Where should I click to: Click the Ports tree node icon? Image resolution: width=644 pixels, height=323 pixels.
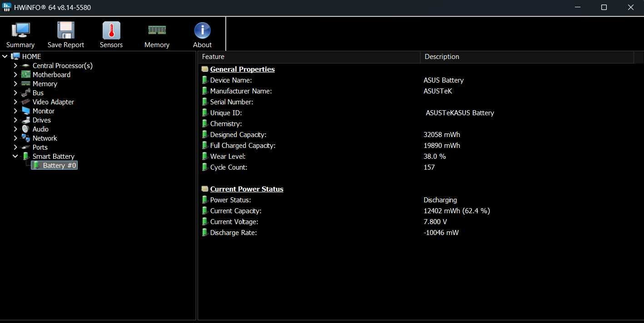pos(26,147)
